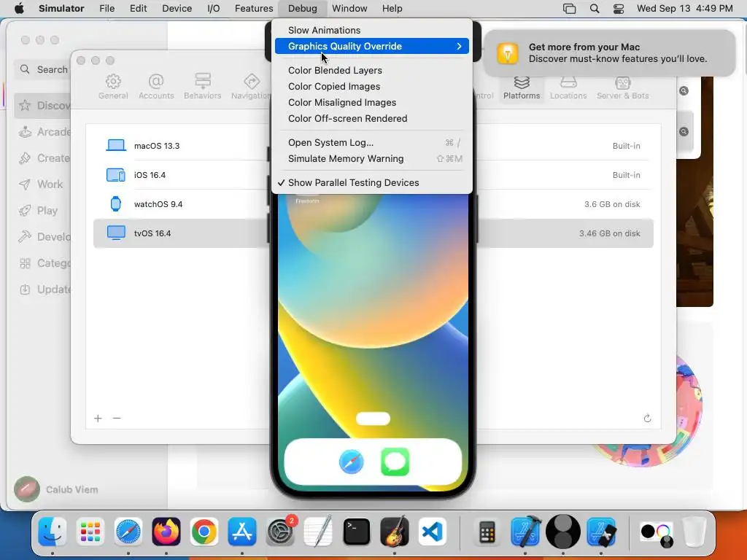
Task: Select the watchOS 9.4 platform row
Action: 373,204
